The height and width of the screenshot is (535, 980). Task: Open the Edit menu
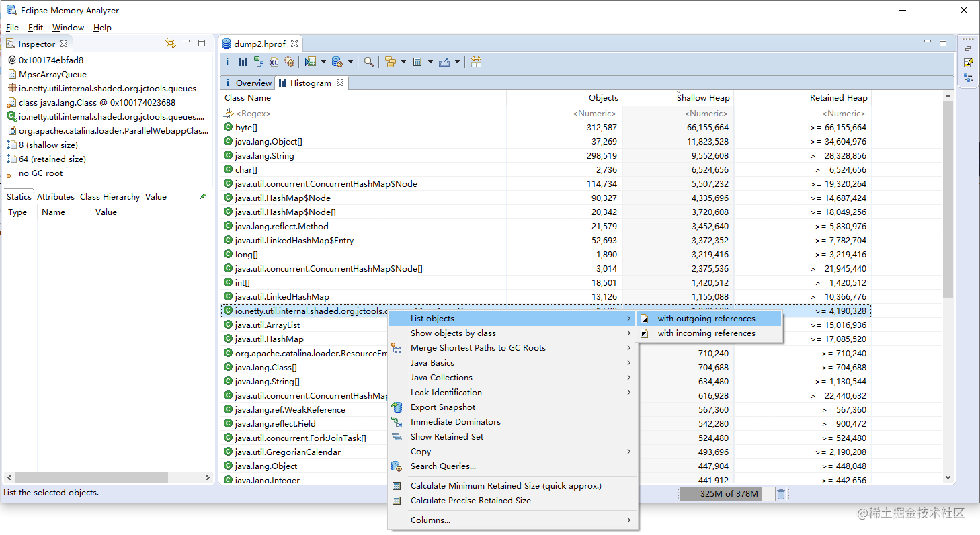pyautogui.click(x=36, y=28)
